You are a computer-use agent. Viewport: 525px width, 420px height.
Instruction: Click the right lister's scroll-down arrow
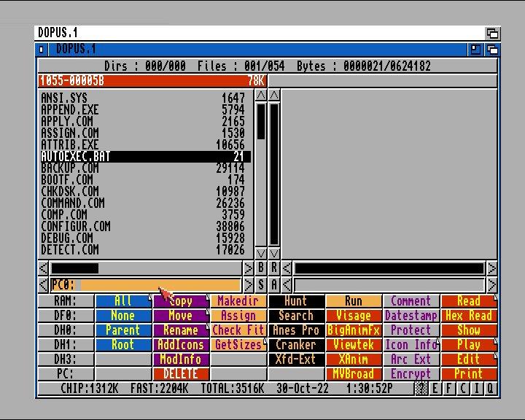[x=274, y=253]
